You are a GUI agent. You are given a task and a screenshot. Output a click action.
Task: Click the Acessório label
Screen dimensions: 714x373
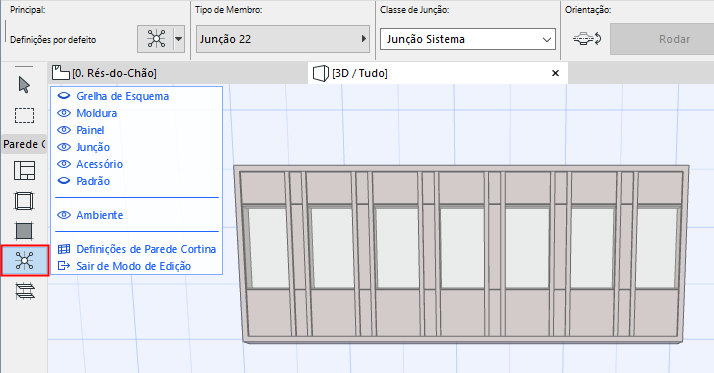(99, 164)
